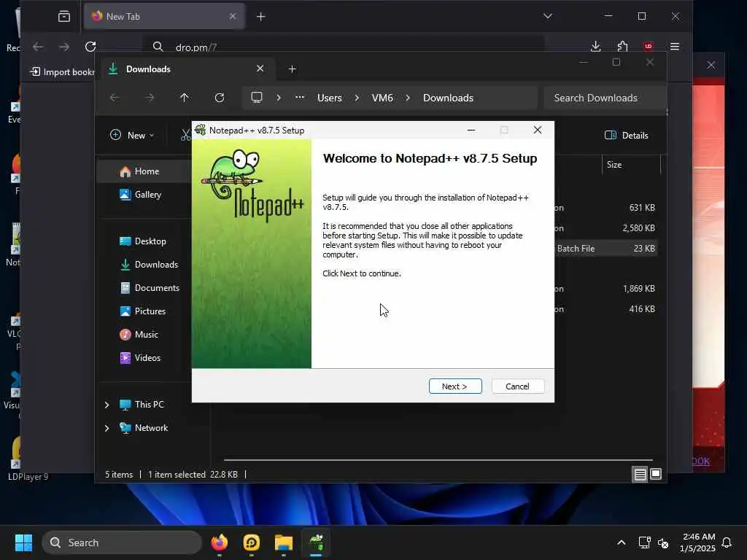Open Firefox tab view icon
Image resolution: width=747 pixels, height=560 pixels.
tap(64, 17)
